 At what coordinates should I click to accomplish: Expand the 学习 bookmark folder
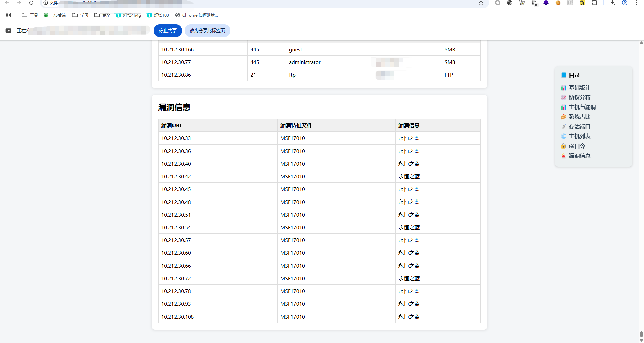[x=80, y=15]
